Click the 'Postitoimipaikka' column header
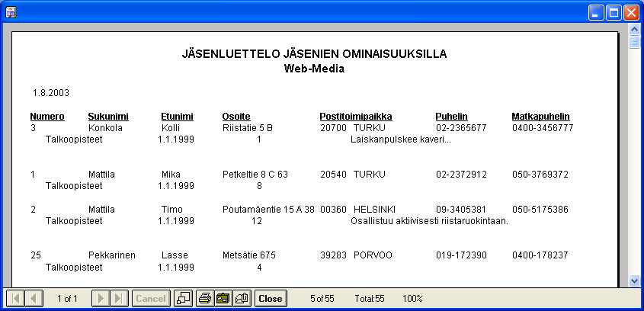 point(356,117)
